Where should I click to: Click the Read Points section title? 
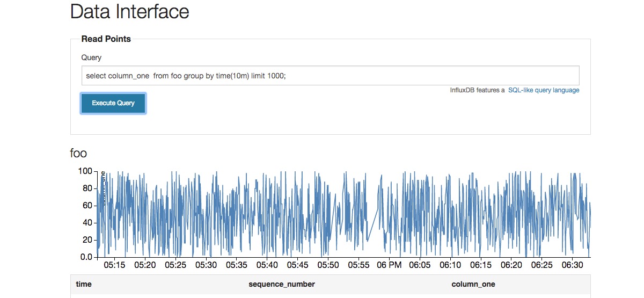click(106, 39)
